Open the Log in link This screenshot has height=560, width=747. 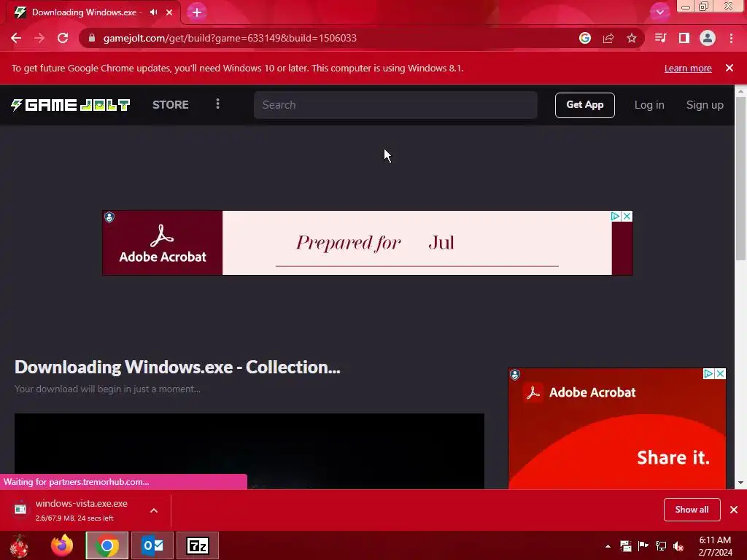pyautogui.click(x=649, y=105)
